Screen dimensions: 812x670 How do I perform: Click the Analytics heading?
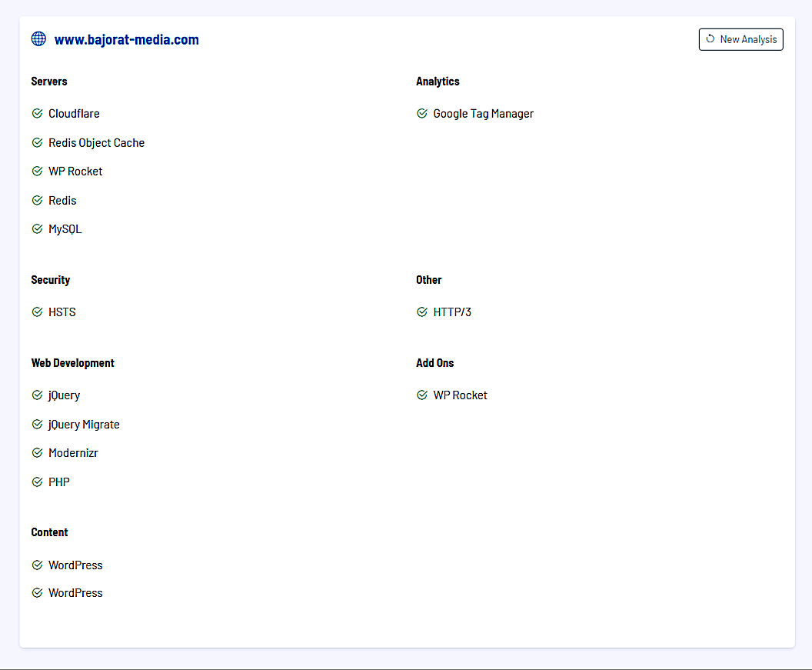(x=438, y=82)
